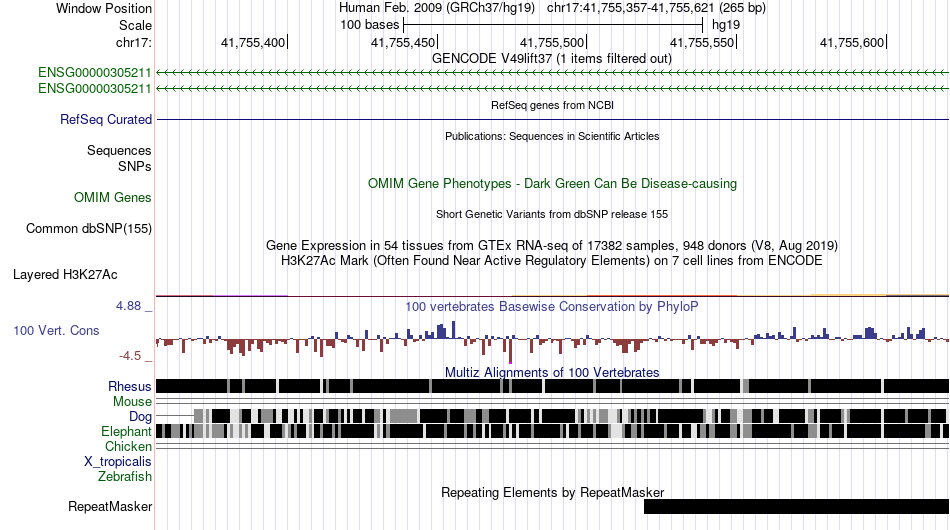Click the Elephant alignment bar
The width and height of the screenshot is (950, 530).
[x=553, y=431]
